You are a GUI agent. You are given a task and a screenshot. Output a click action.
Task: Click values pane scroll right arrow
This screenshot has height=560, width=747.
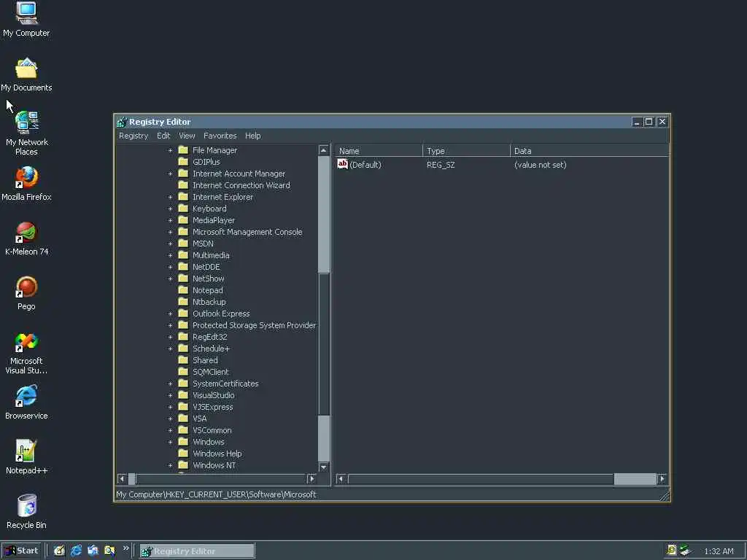(662, 478)
